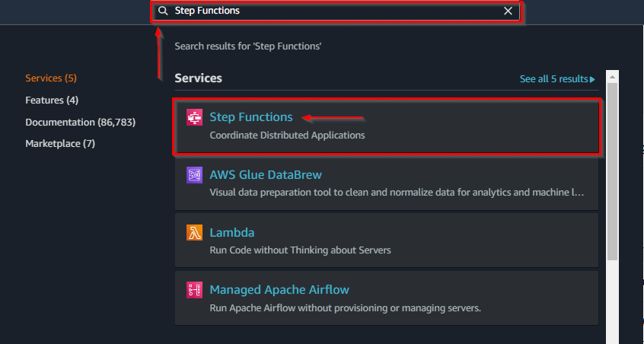Click the search magnifier icon
Viewport: 644px width, 344px height.
pyautogui.click(x=163, y=11)
